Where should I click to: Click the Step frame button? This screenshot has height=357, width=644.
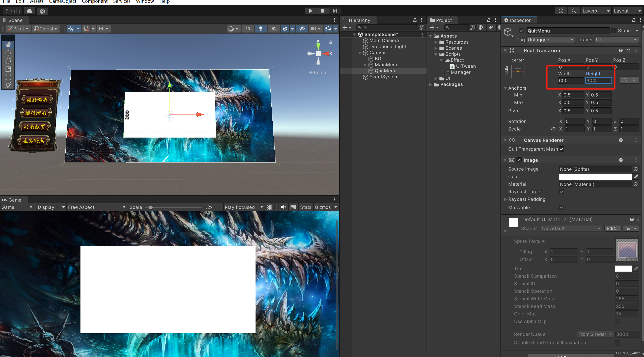click(335, 11)
